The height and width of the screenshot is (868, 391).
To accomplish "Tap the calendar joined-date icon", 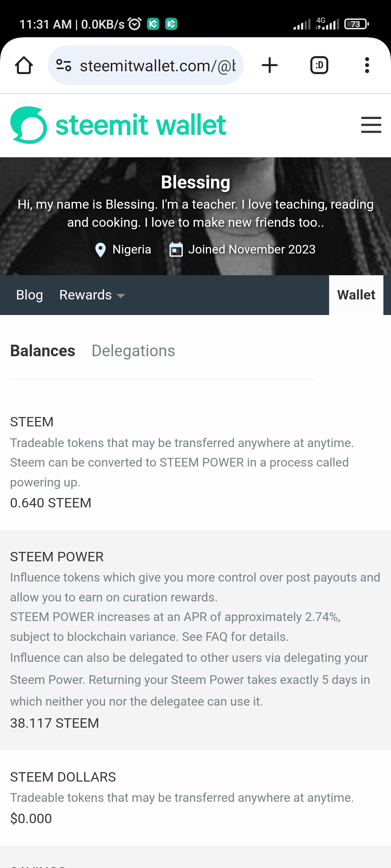I will click(176, 250).
